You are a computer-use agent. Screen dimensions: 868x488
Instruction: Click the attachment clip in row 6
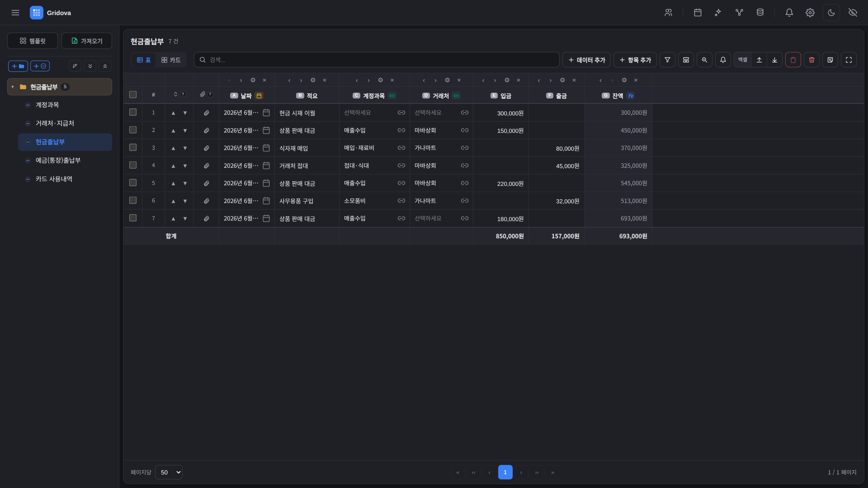click(206, 201)
